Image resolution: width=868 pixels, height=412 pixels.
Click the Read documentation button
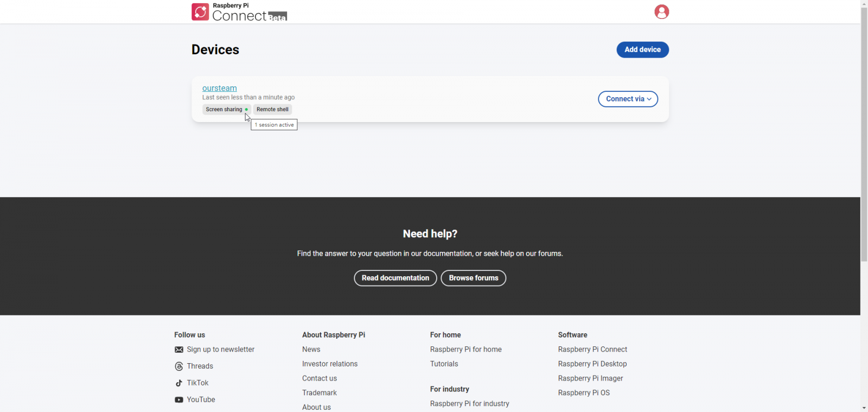point(395,278)
